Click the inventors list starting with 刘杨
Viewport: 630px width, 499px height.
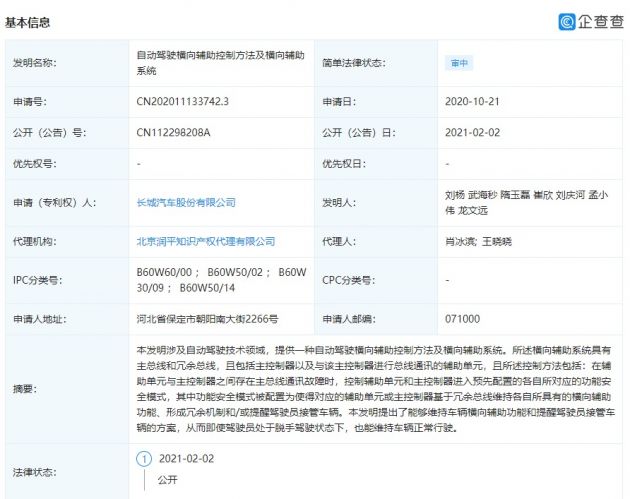[526, 202]
